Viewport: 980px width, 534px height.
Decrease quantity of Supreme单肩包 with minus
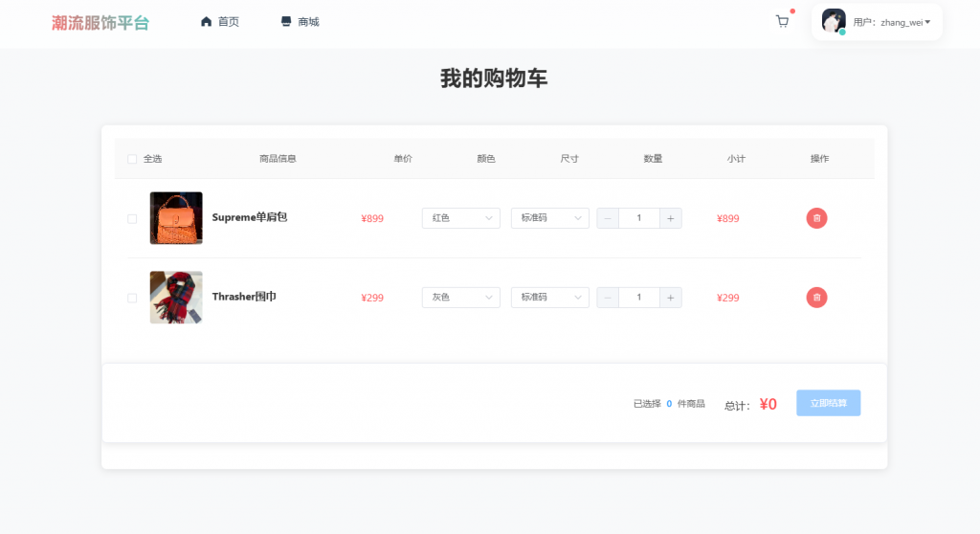tap(608, 218)
